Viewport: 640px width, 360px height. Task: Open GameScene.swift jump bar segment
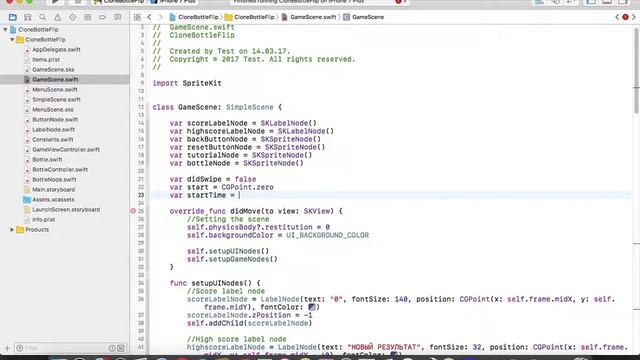coord(309,17)
